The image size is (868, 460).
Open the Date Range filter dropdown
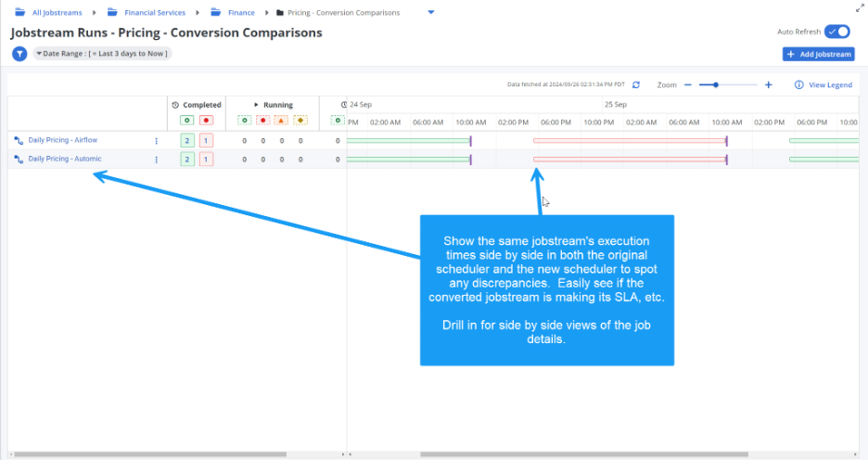coord(102,54)
